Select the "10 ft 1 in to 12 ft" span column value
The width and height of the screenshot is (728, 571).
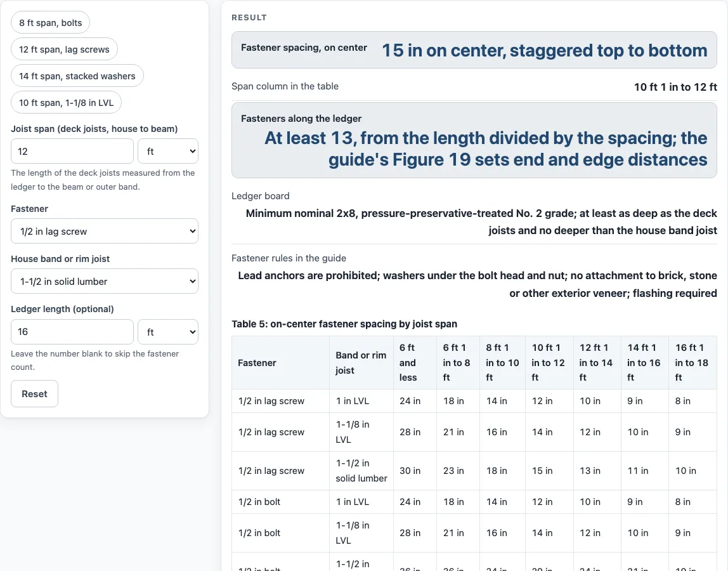click(x=675, y=87)
